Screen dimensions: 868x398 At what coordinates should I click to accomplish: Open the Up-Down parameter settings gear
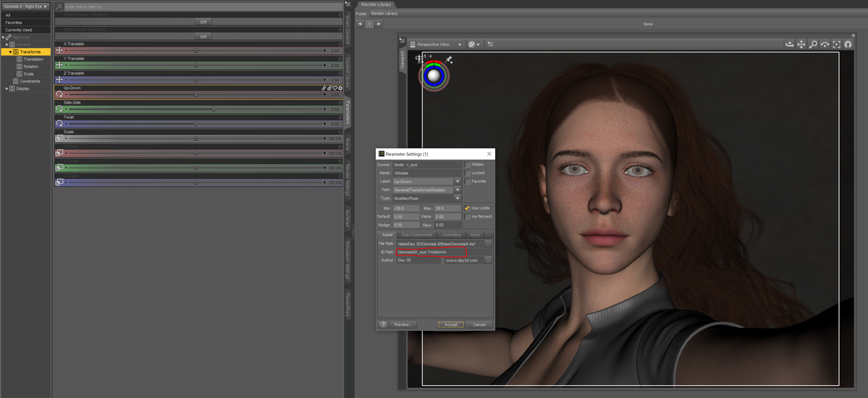pyautogui.click(x=340, y=88)
